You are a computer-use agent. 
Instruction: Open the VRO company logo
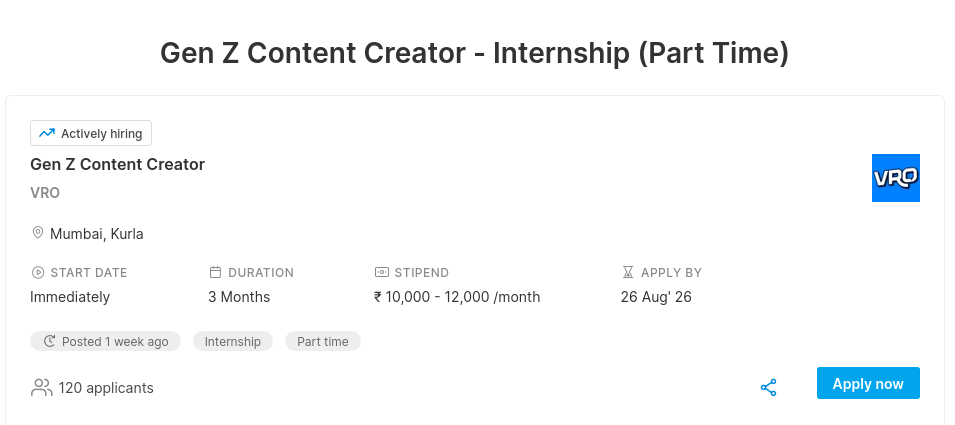pos(895,178)
